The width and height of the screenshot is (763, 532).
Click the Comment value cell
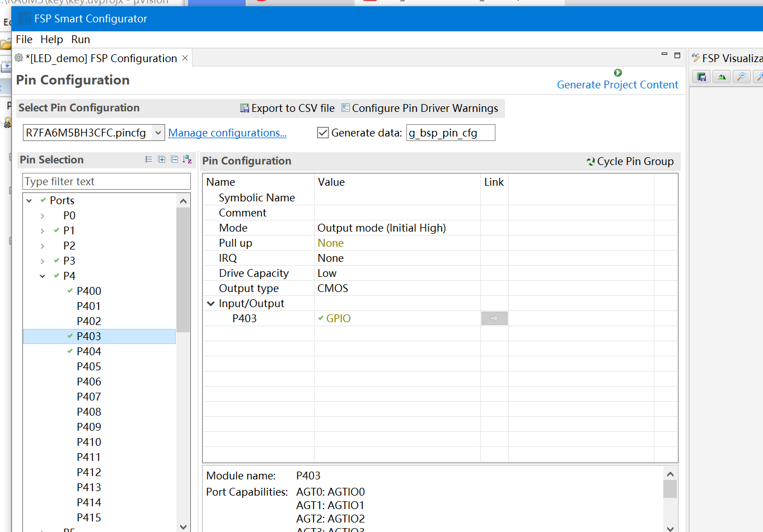(397, 213)
